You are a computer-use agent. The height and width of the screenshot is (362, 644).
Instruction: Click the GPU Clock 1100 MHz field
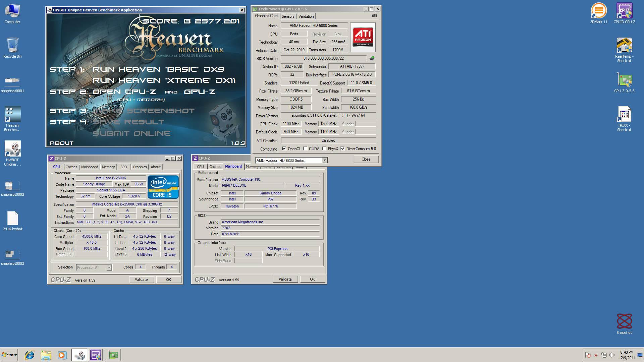click(290, 124)
